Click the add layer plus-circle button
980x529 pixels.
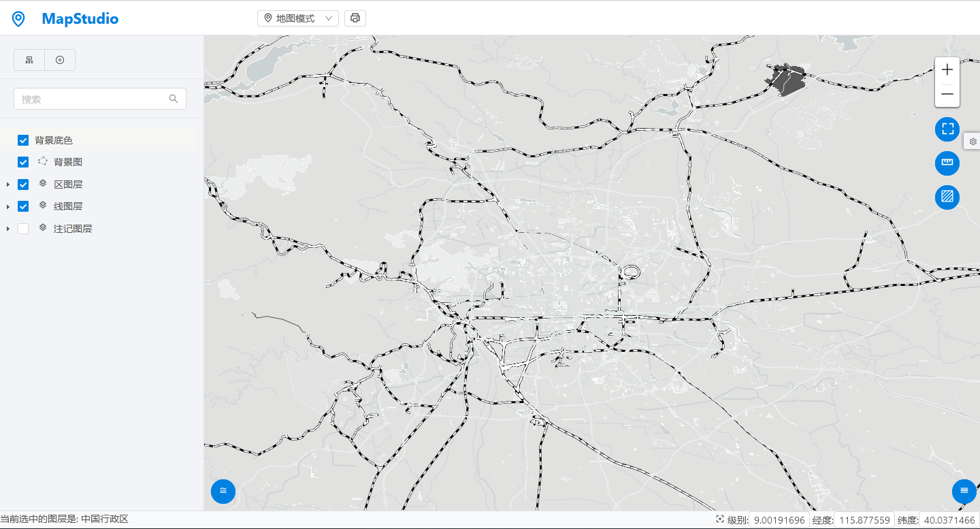coord(60,60)
